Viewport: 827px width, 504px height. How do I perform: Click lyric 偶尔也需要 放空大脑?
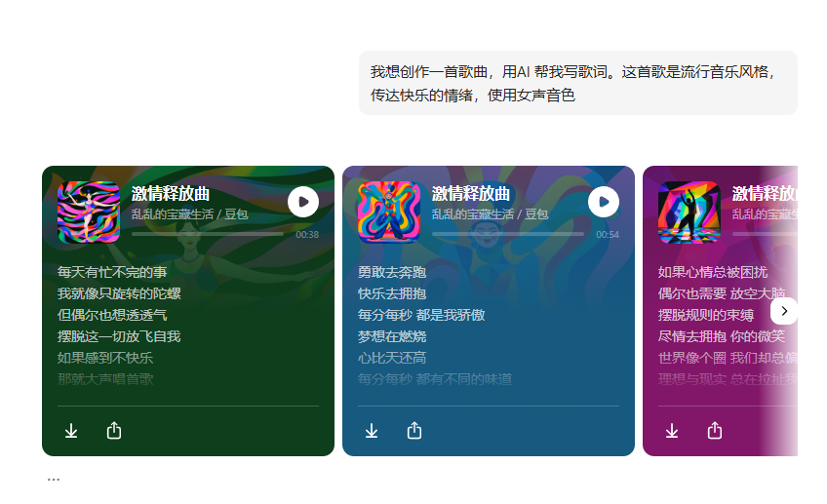point(722,293)
